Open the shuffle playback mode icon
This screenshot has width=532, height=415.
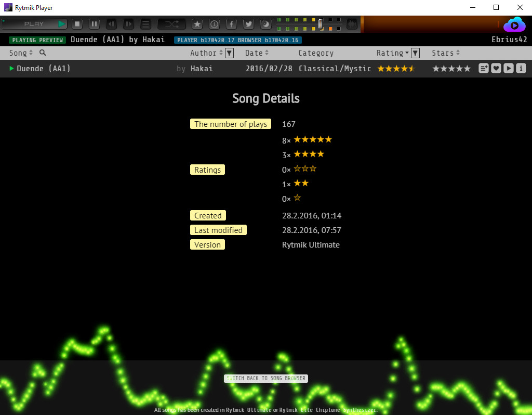171,23
